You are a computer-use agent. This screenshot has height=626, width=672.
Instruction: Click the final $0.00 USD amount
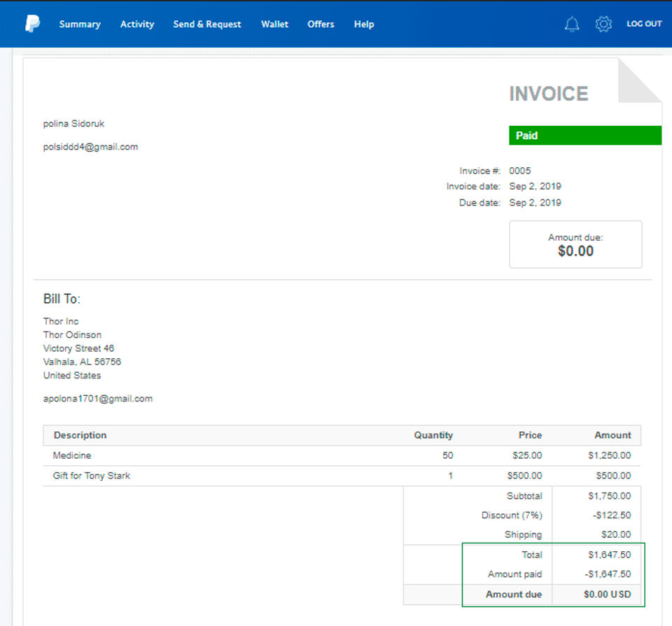pos(608,595)
